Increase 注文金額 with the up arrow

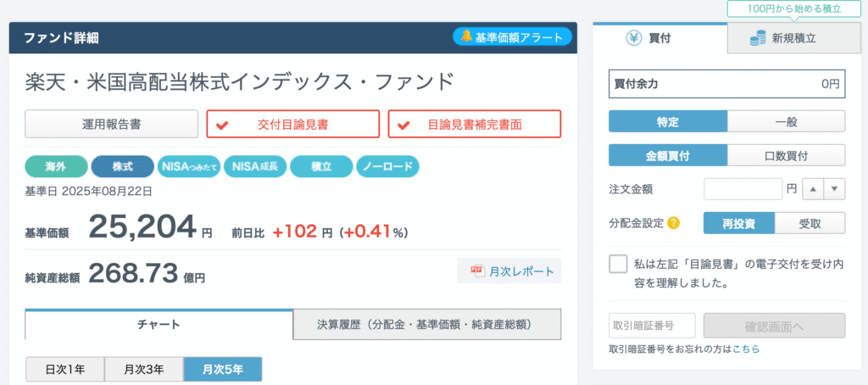click(x=813, y=189)
